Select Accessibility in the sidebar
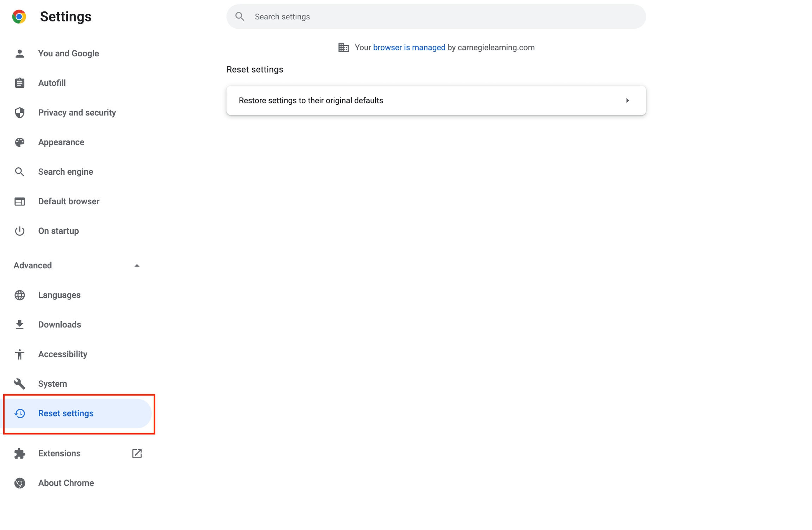This screenshot has width=812, height=530. [63, 354]
